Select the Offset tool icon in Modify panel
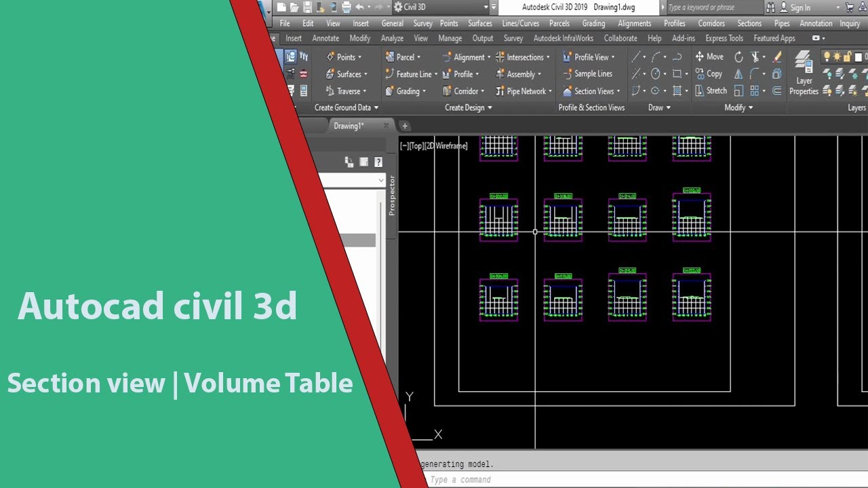Screen dimensions: 868x488 pos(777,90)
